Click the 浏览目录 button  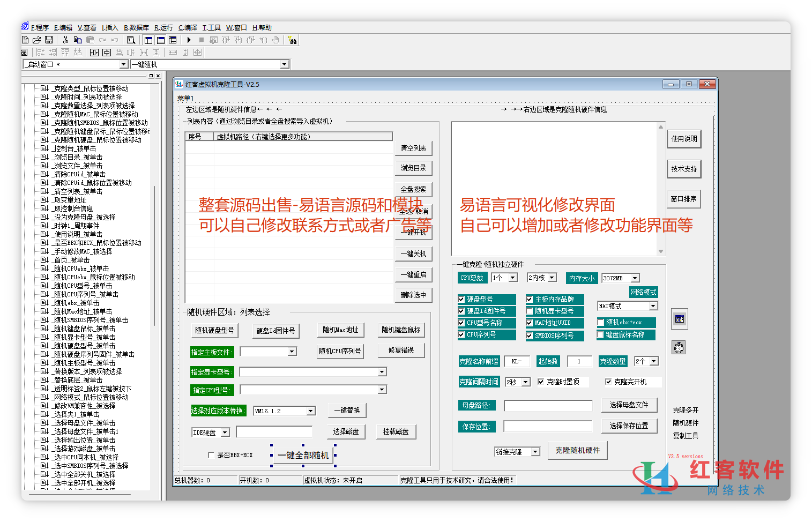coord(413,168)
